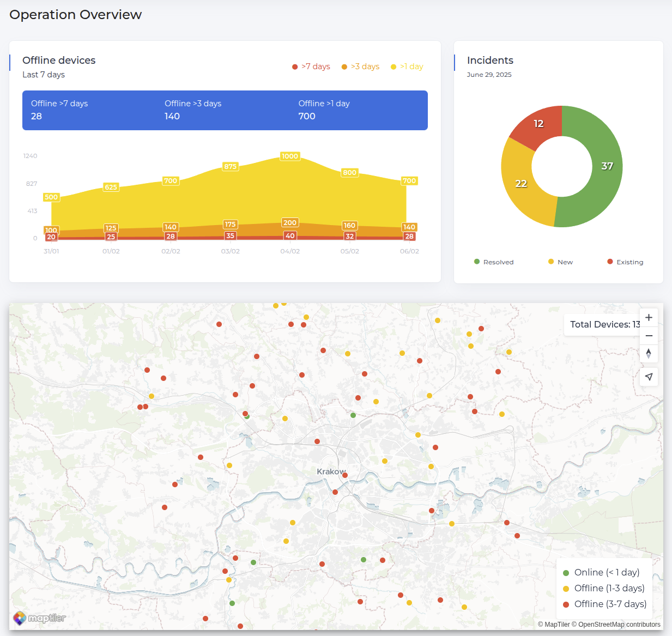Select the Offline >1 day stat
The height and width of the screenshot is (636, 672).
[x=324, y=110]
